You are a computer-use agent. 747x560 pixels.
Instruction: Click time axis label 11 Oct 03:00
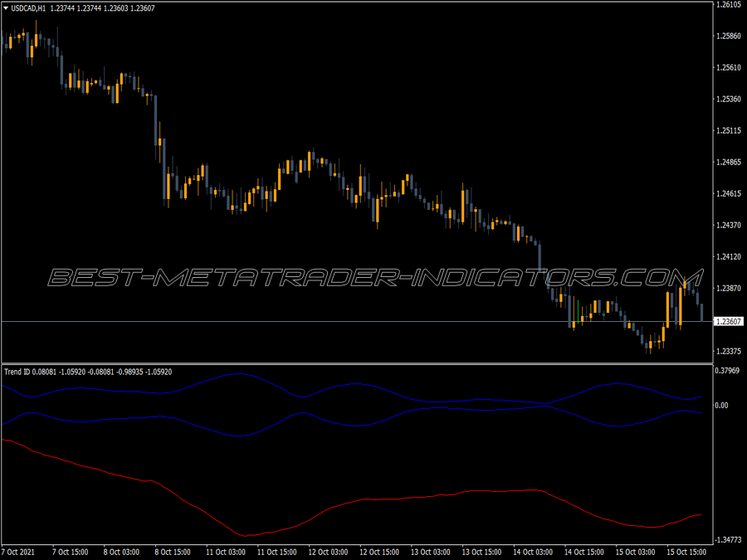(226, 552)
